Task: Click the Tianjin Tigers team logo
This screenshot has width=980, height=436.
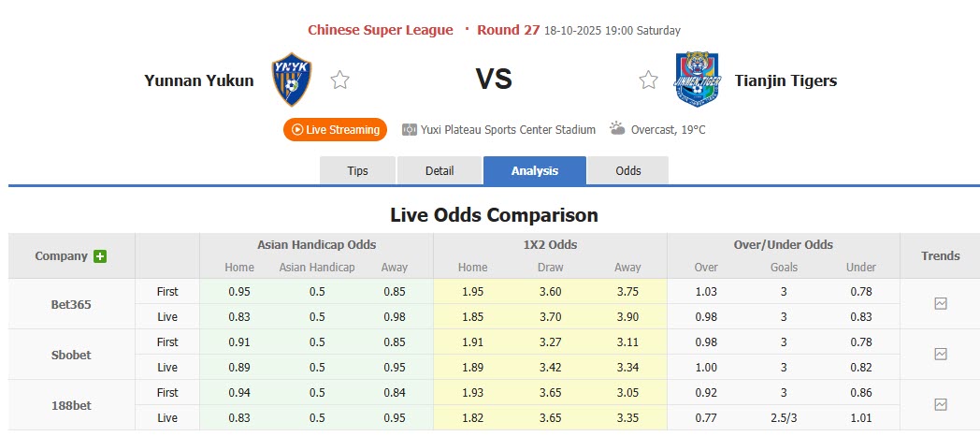Action: click(698, 80)
